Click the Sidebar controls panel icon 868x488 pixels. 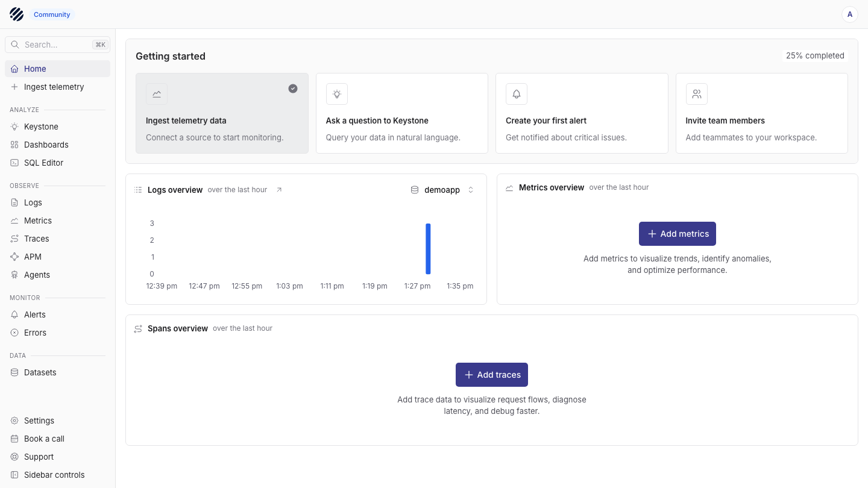pos(14,475)
